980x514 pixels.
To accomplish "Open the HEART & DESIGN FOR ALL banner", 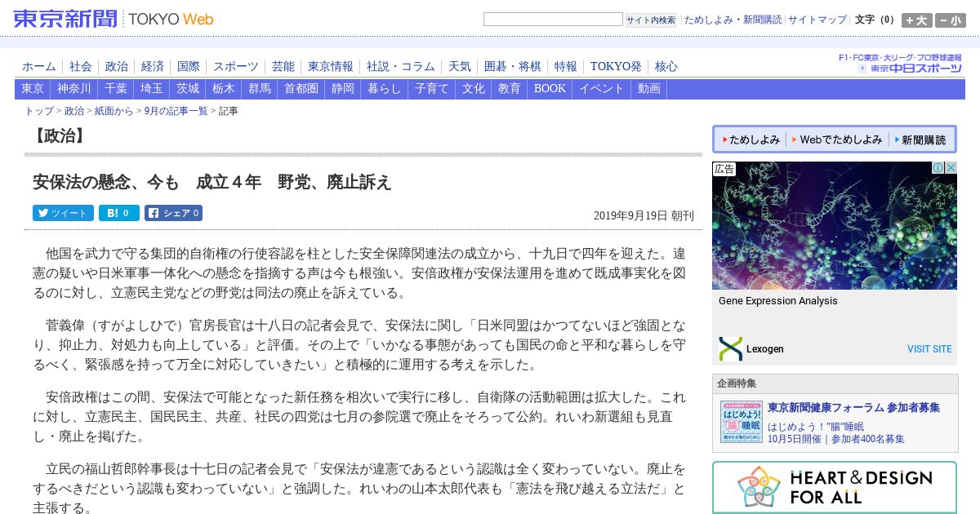I will click(835, 487).
